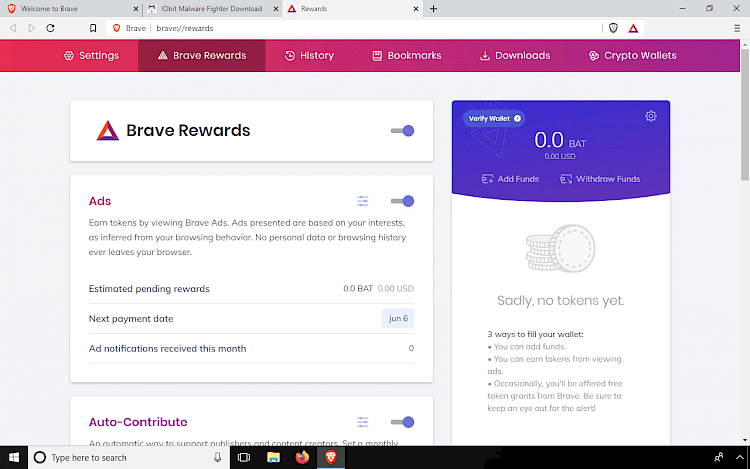Image resolution: width=750 pixels, height=469 pixels.
Task: Click the page vertical scrollbar thumb
Action: coord(745,114)
